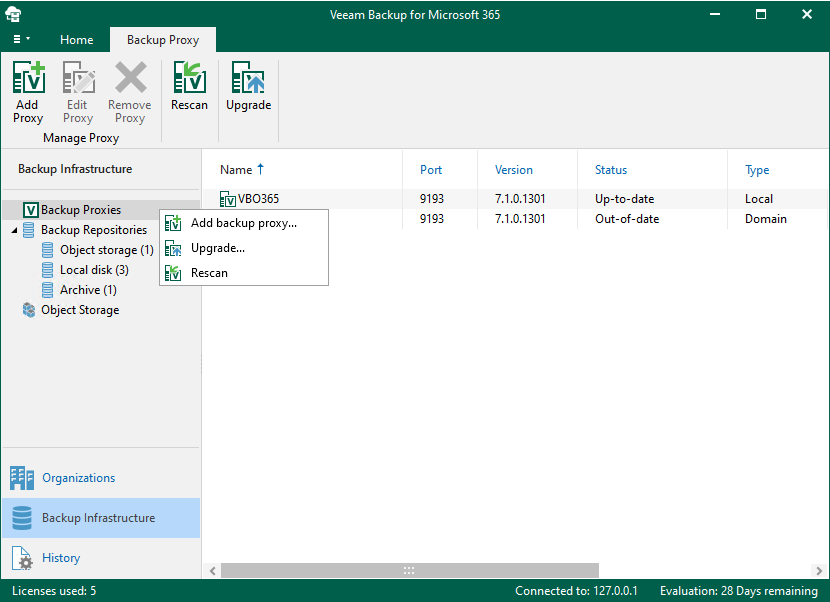Click the Object Storage cubes icon
Screen dimensions: 830x602
point(29,310)
